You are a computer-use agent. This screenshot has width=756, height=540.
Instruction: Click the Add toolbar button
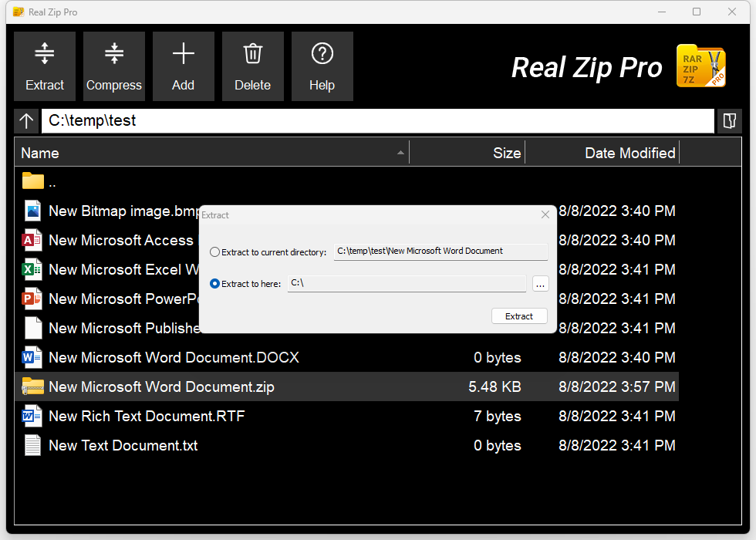(x=184, y=66)
